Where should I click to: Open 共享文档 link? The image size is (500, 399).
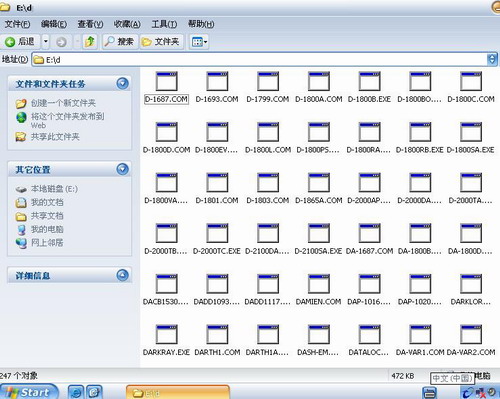click(x=47, y=216)
